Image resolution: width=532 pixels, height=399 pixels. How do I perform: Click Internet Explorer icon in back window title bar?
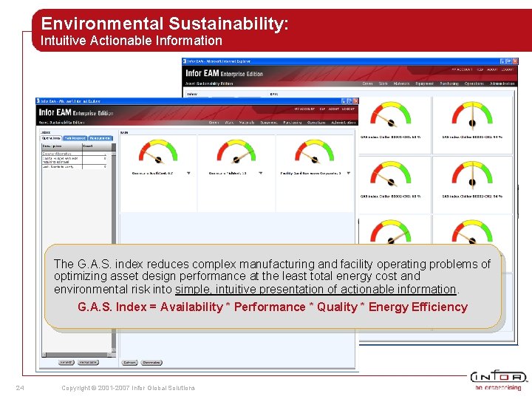click(x=185, y=61)
